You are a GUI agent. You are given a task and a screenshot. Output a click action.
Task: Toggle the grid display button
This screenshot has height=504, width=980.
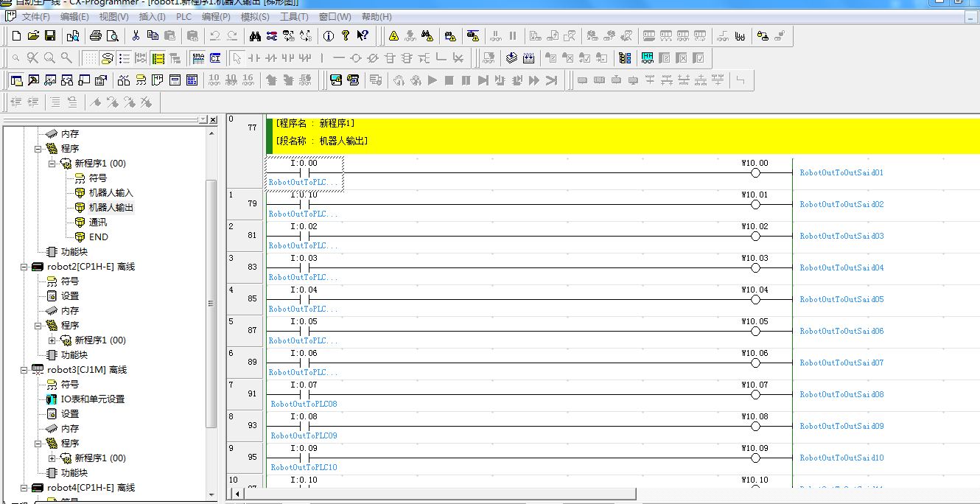(89, 58)
